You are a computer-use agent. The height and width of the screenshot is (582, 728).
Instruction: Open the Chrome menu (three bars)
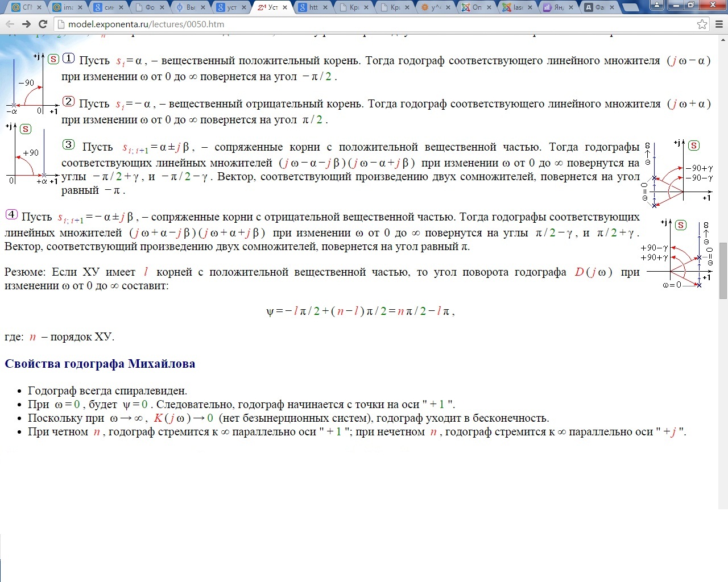pos(718,24)
